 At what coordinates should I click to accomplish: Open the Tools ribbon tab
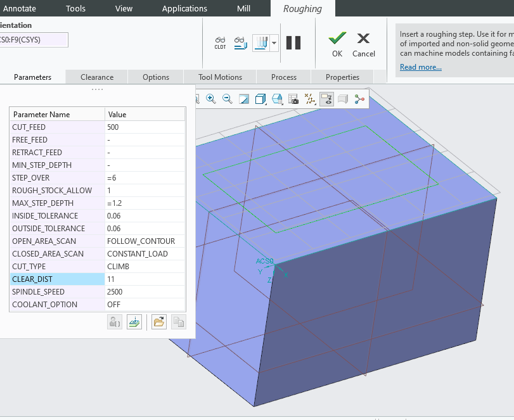point(75,8)
